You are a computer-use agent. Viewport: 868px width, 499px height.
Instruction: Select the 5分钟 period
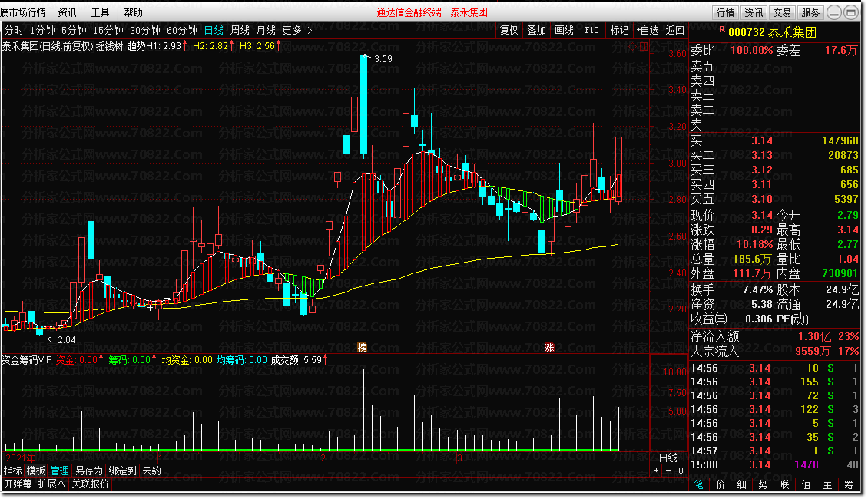click(74, 31)
